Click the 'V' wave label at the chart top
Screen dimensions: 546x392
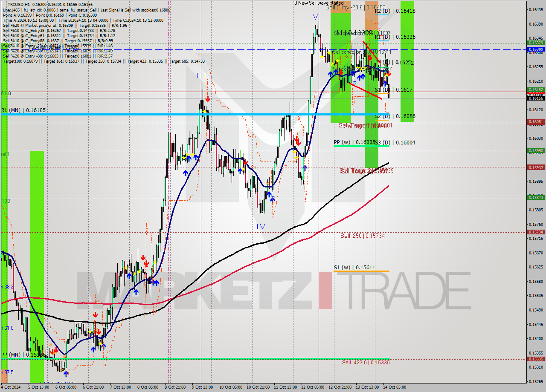coord(315,17)
